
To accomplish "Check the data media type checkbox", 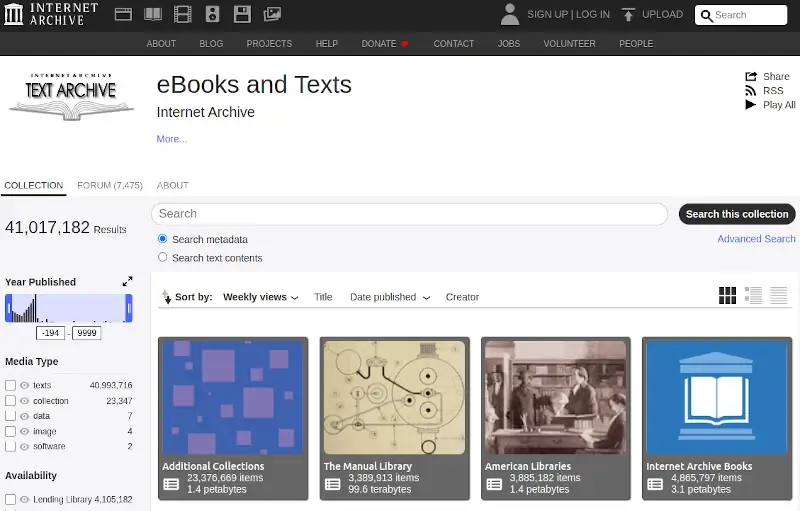I will click(10, 416).
